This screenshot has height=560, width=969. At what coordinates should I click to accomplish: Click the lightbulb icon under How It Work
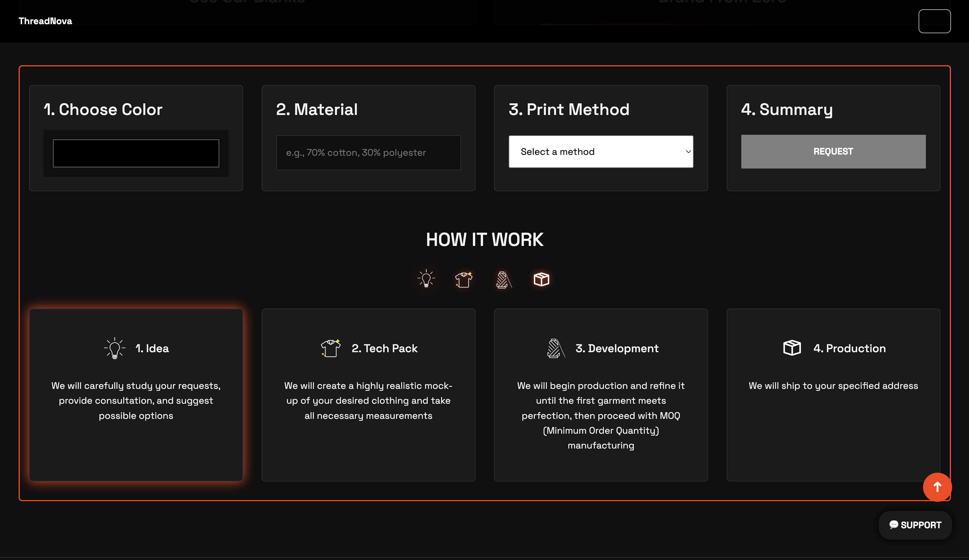pos(426,279)
